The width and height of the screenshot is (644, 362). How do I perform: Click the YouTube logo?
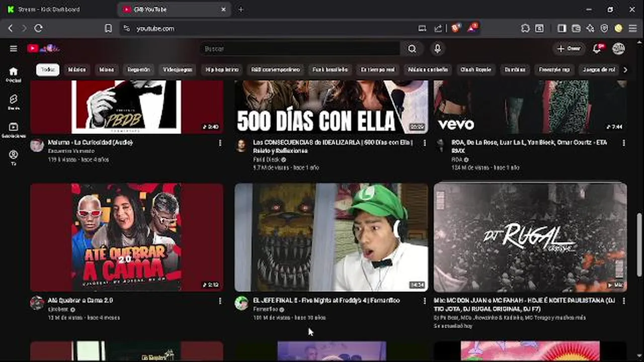pos(43,49)
